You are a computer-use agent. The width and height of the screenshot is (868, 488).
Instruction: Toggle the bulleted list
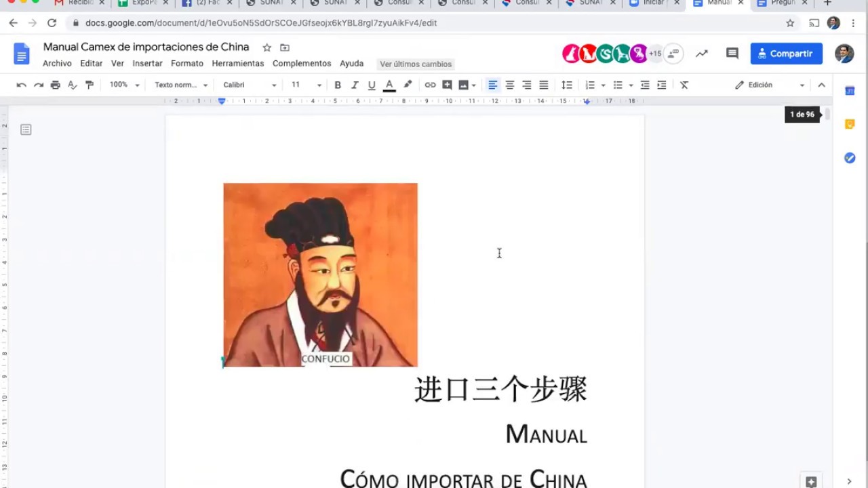pos(618,85)
